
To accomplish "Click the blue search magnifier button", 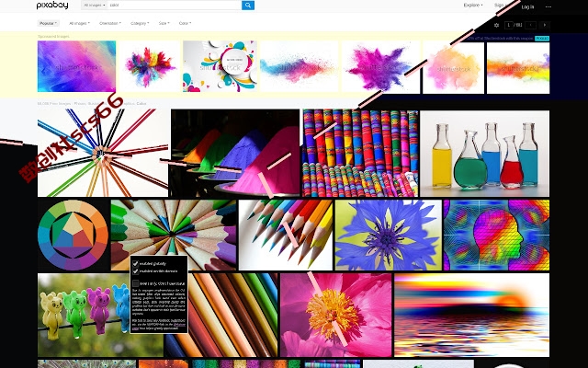I will click(248, 6).
